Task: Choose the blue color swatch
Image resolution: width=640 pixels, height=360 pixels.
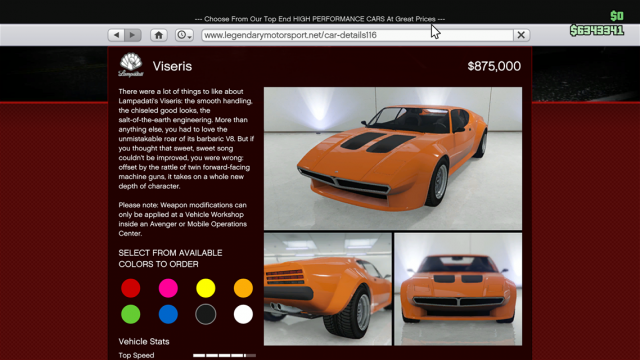Action: click(x=168, y=314)
